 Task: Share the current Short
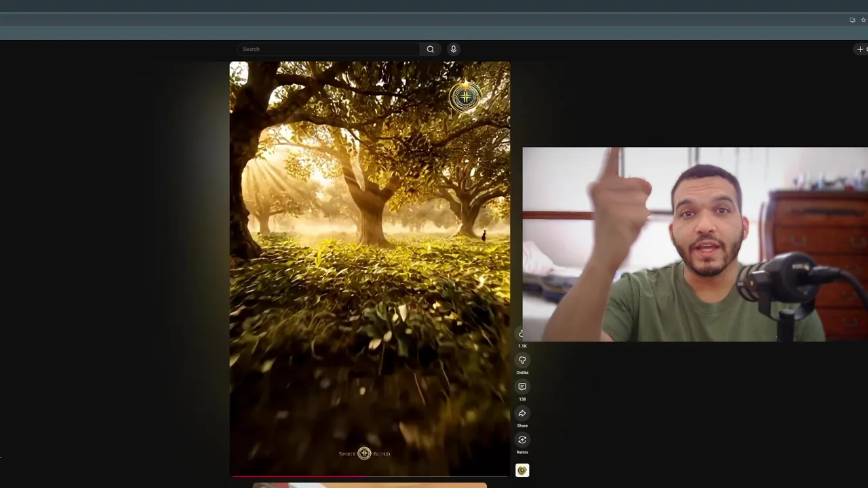522,413
